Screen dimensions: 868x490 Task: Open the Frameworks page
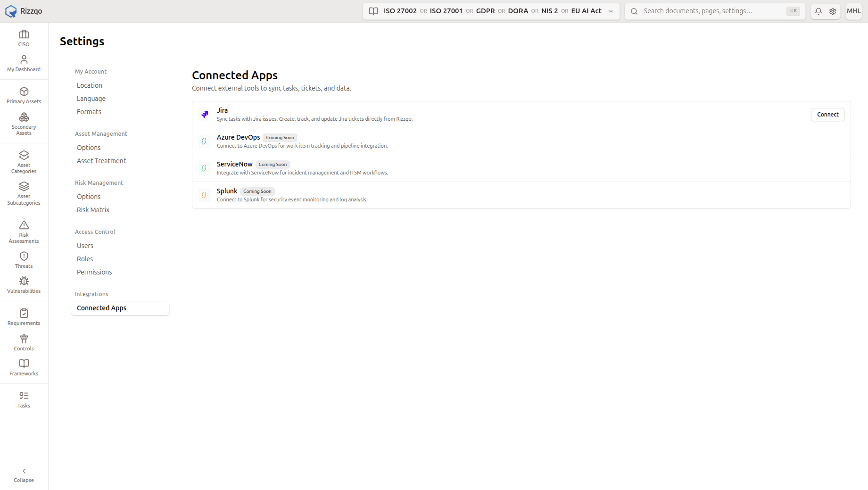pyautogui.click(x=24, y=368)
